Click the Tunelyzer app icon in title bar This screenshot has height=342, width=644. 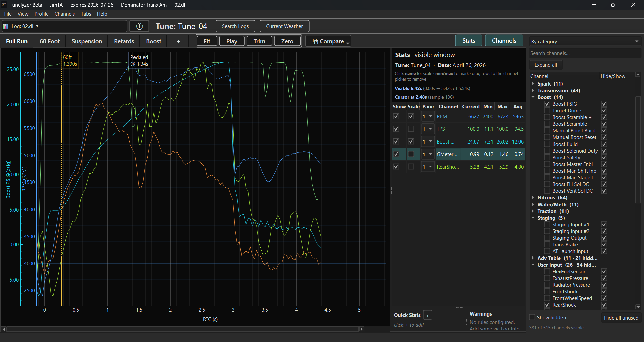[x=4, y=5]
